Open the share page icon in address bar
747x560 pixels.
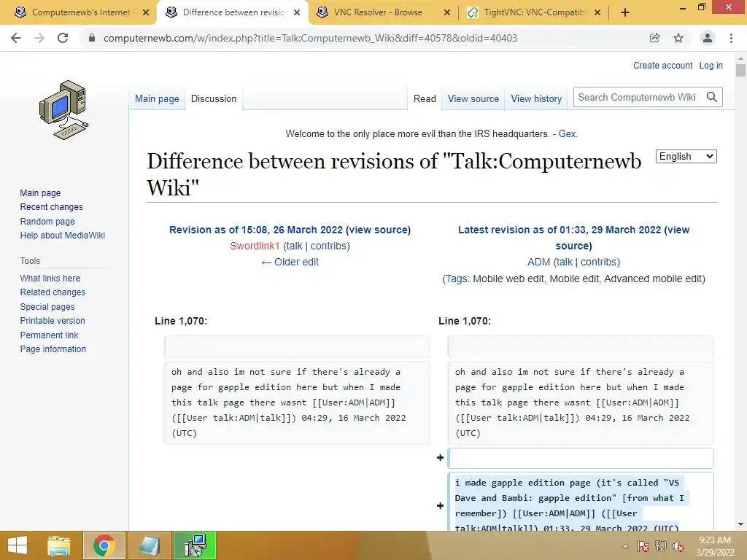(x=655, y=38)
